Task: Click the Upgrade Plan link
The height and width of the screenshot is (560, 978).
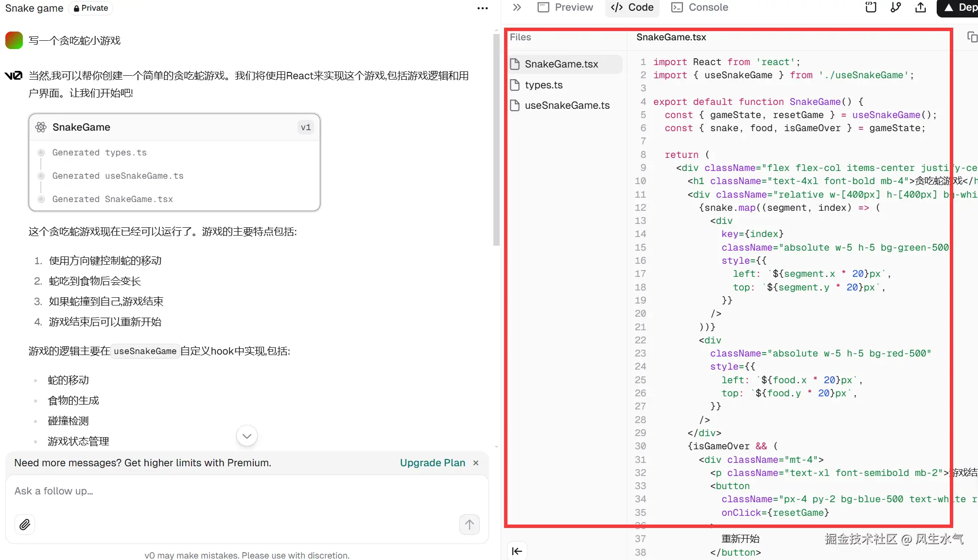Action: pyautogui.click(x=432, y=463)
